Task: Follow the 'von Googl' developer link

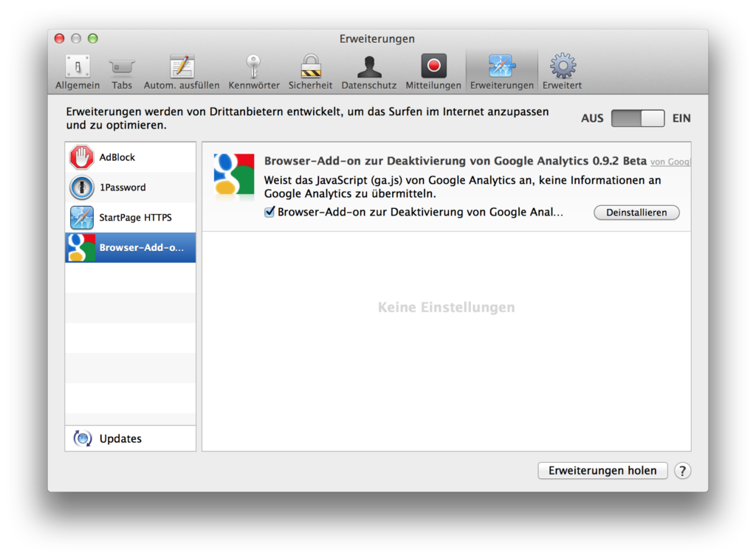Action: [670, 162]
